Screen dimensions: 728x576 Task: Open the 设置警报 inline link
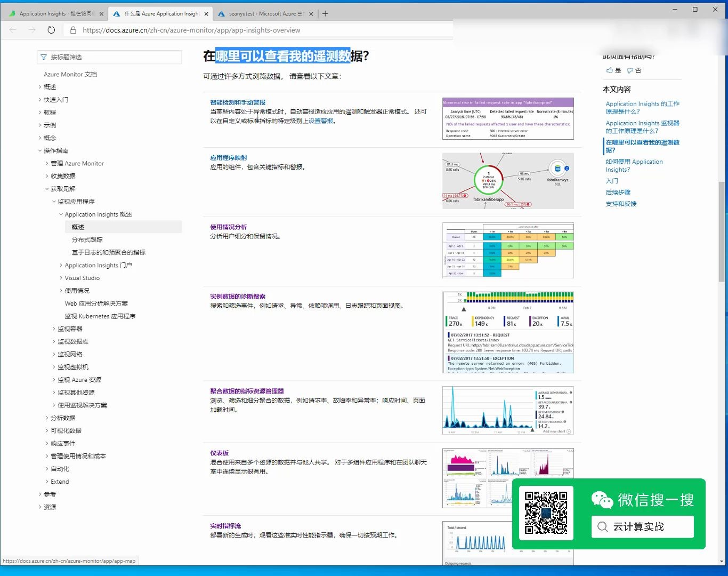321,121
